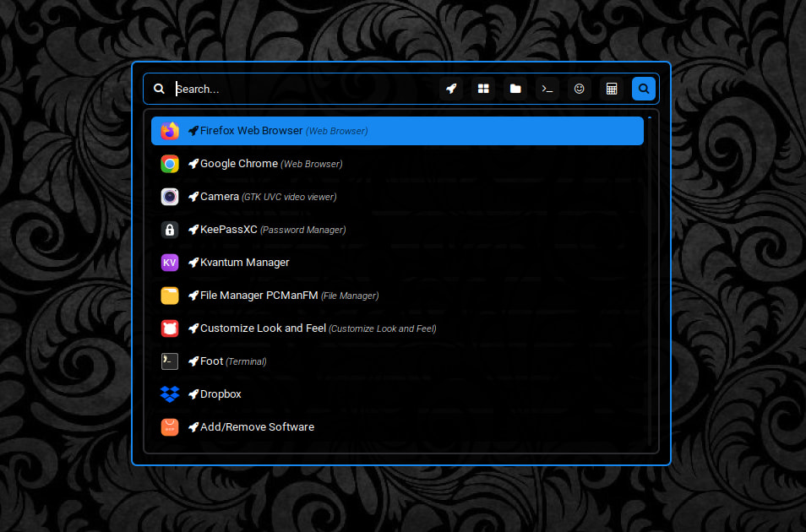Launch Firefox Web Browser entry

[x=397, y=131]
